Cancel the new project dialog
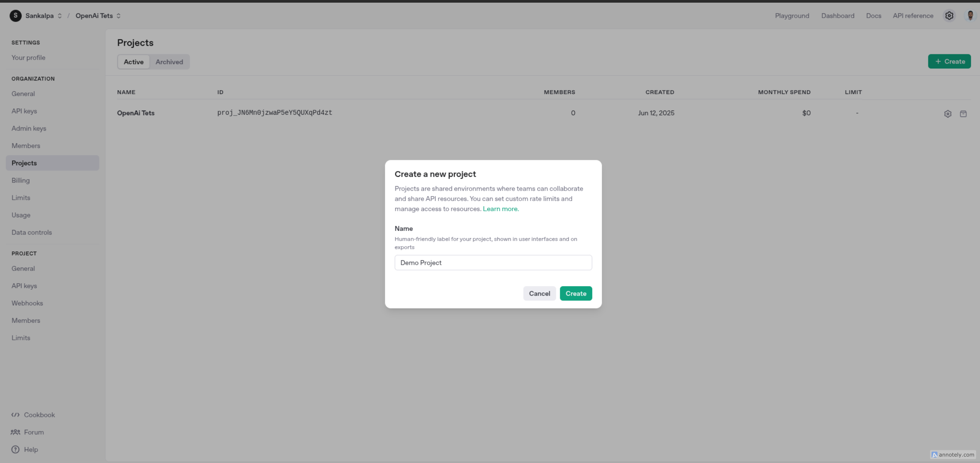The height and width of the screenshot is (463, 980). coord(539,294)
